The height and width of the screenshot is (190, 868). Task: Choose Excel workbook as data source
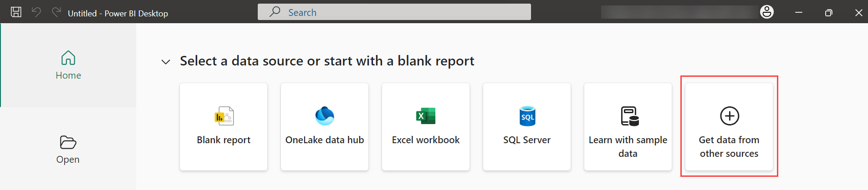[426, 127]
